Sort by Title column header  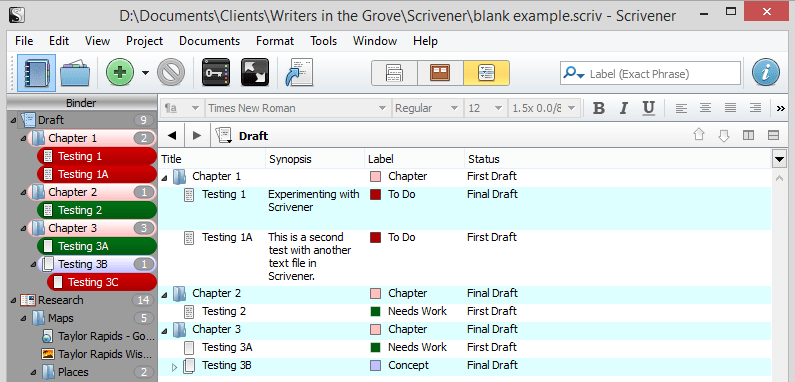click(x=171, y=159)
